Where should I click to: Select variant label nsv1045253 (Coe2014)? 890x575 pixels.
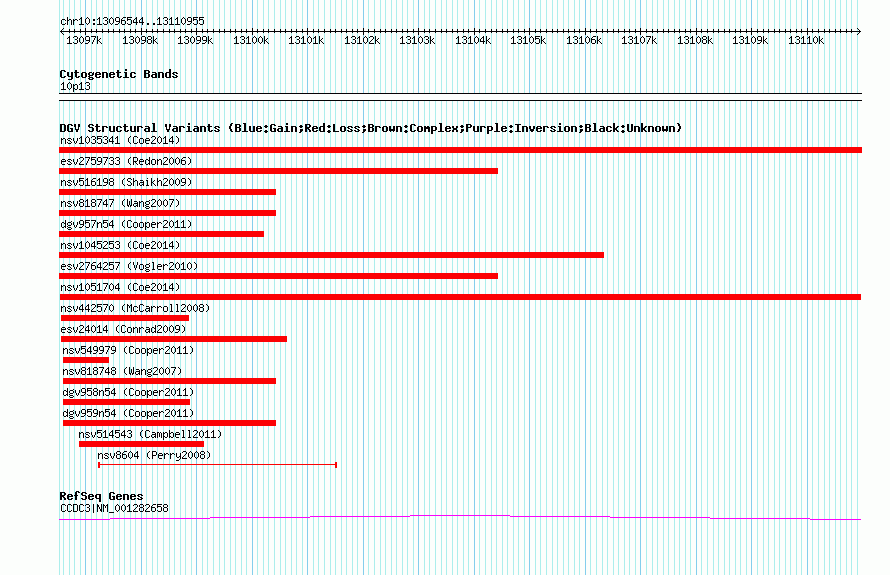tap(120, 245)
